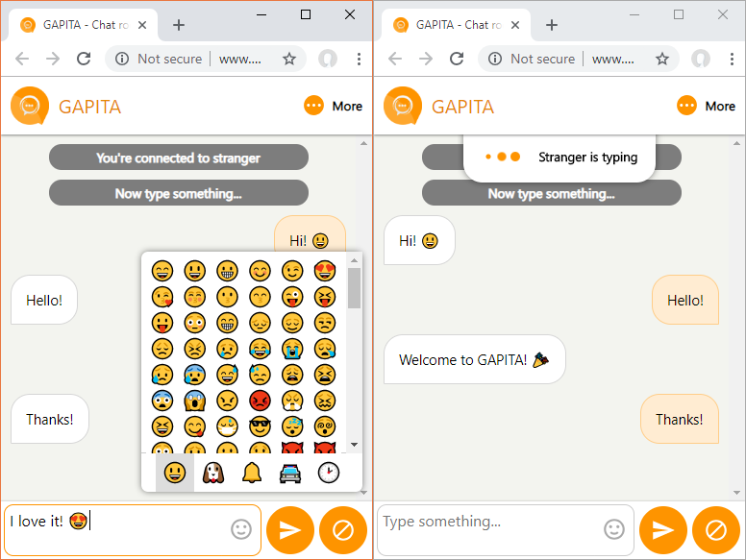
Task: Send the message in the right window
Action: [663, 530]
